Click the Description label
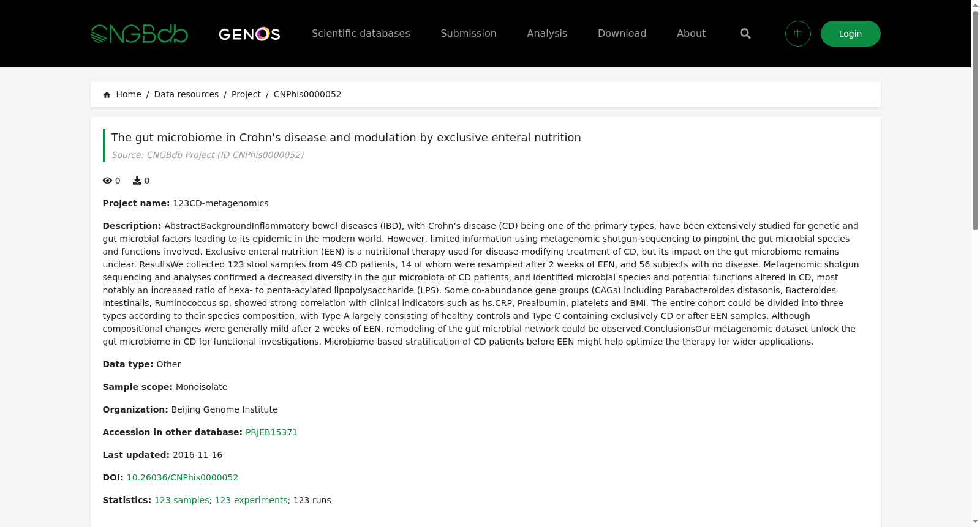 [x=132, y=226]
